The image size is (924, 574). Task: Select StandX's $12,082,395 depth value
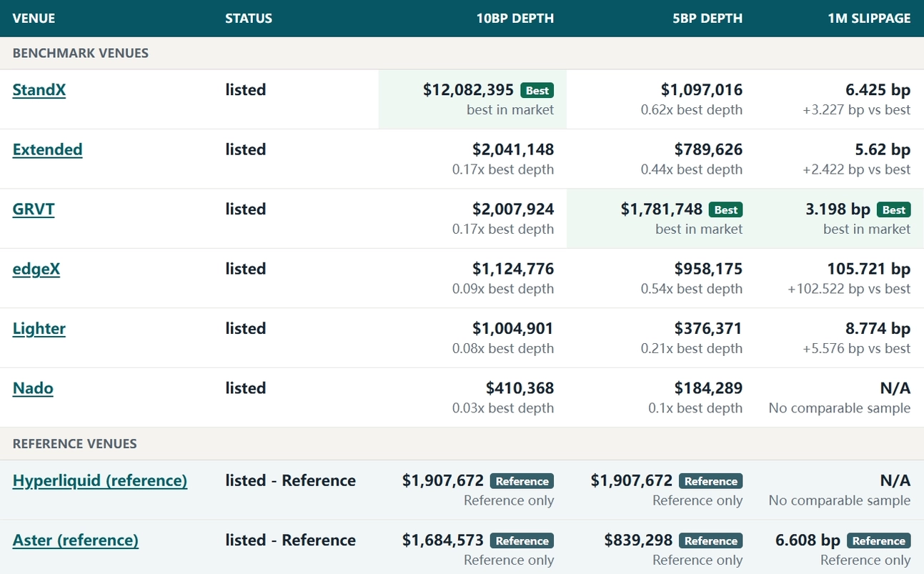coord(468,90)
